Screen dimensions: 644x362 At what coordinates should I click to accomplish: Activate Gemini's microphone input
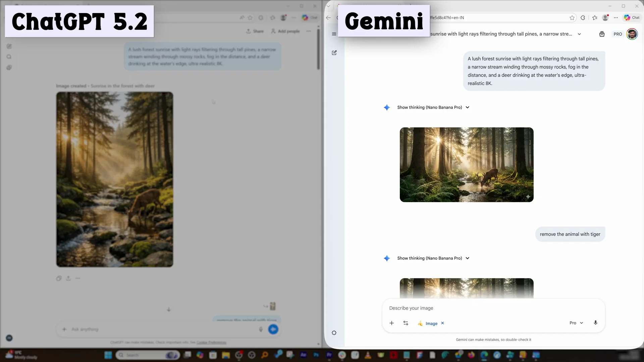596,323
